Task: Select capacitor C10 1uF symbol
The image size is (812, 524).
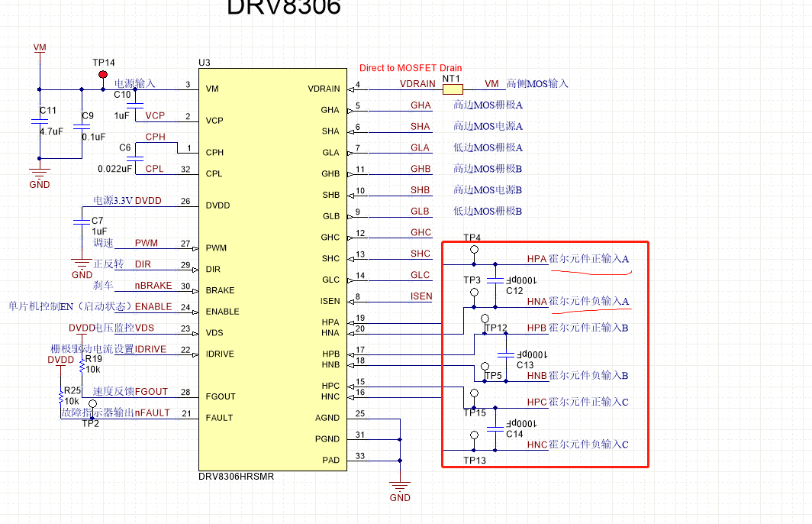Action: coord(135,105)
